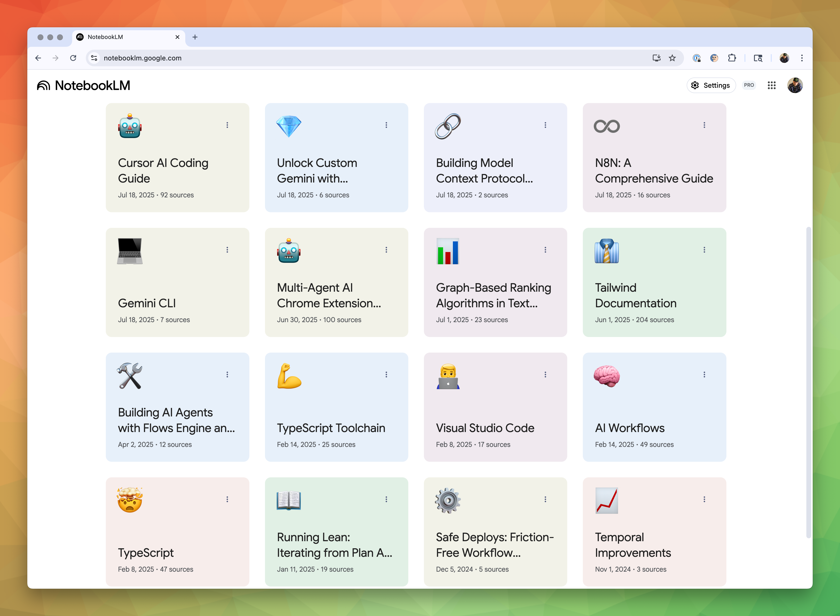Open the browser extensions puzzle icon
840x616 pixels.
(732, 58)
